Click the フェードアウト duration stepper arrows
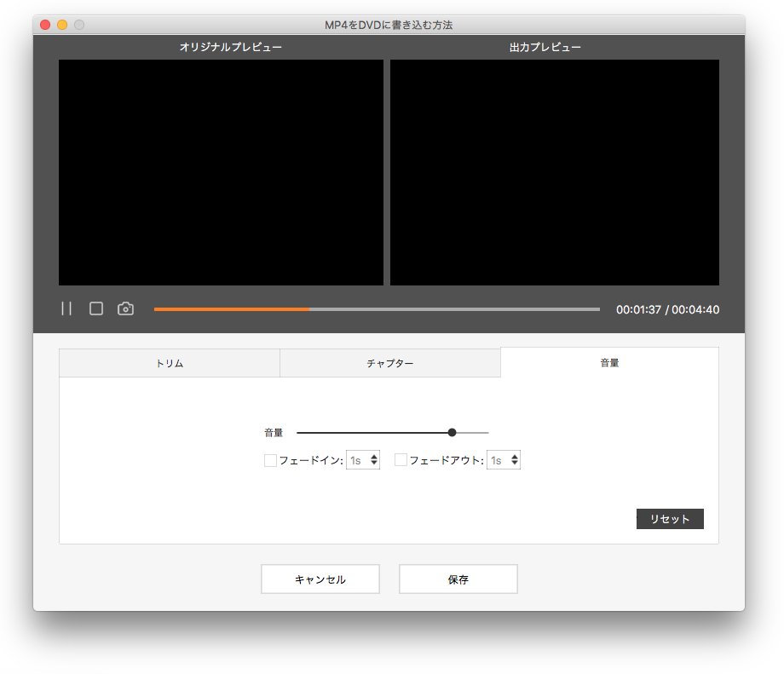784x674 pixels. (515, 460)
